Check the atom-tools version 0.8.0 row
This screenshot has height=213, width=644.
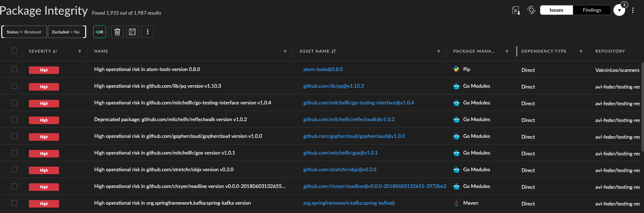(x=14, y=69)
